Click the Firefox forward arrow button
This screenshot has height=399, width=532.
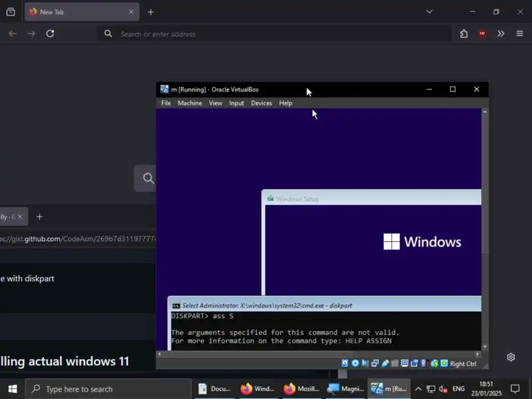(x=32, y=34)
